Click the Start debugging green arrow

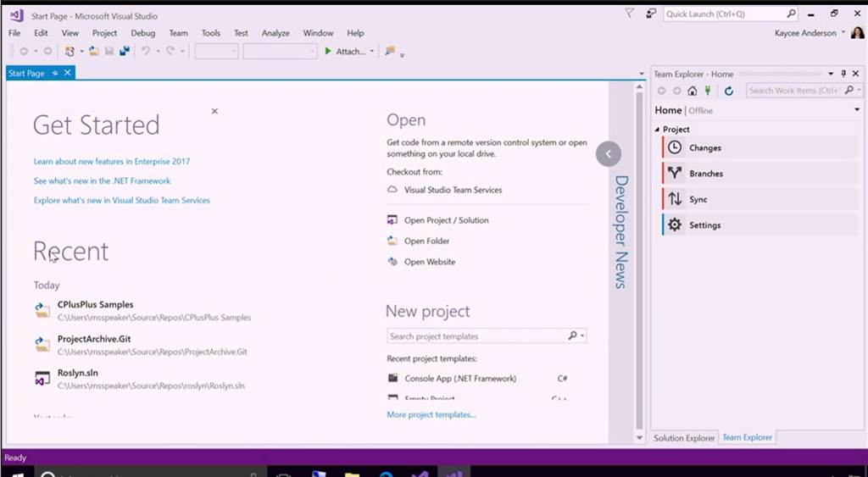[328, 52]
